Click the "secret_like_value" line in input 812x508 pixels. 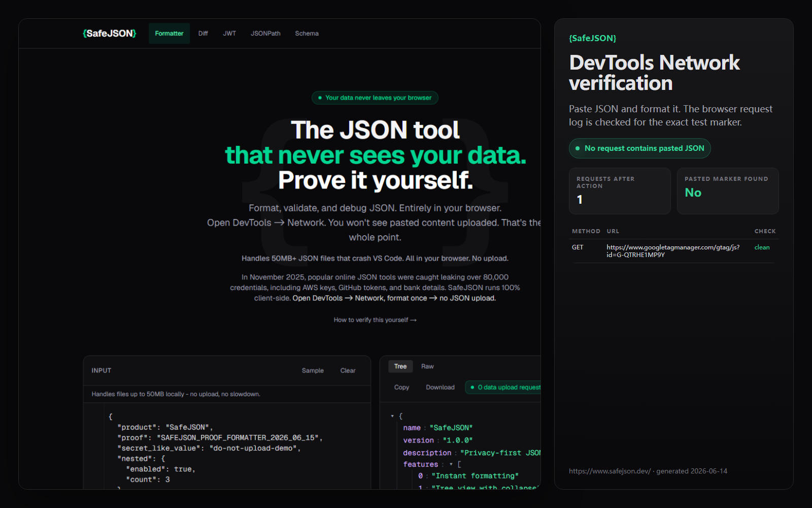209,449
